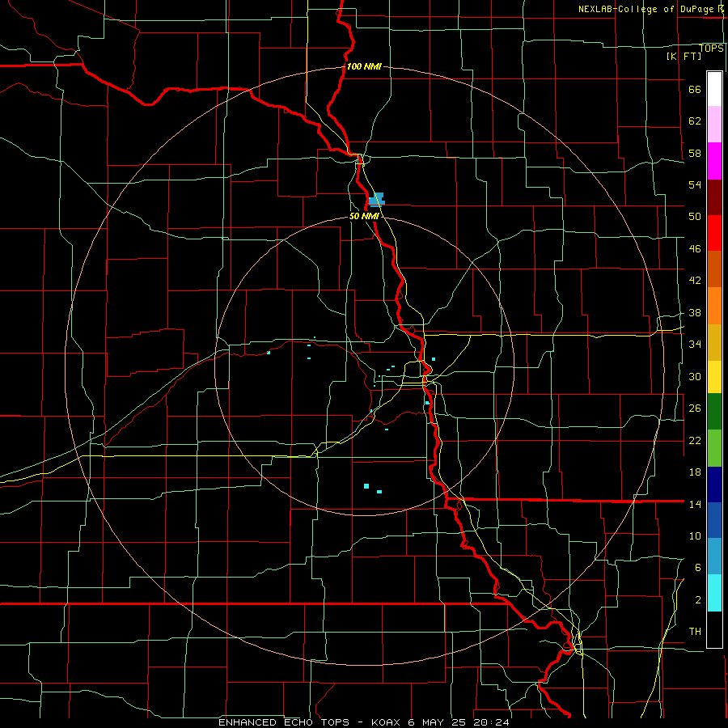Click legend value "62"

(x=695, y=121)
